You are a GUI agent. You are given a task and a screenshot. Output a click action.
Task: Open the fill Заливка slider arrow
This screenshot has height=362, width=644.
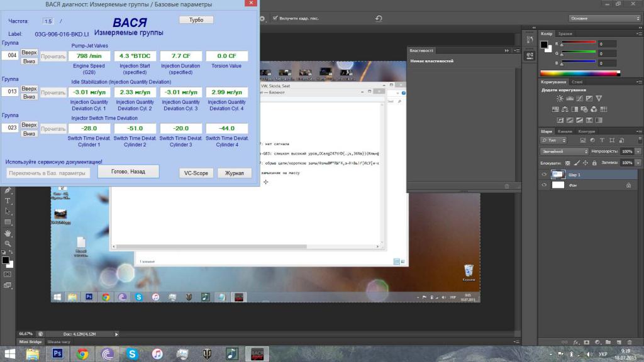[x=638, y=163]
